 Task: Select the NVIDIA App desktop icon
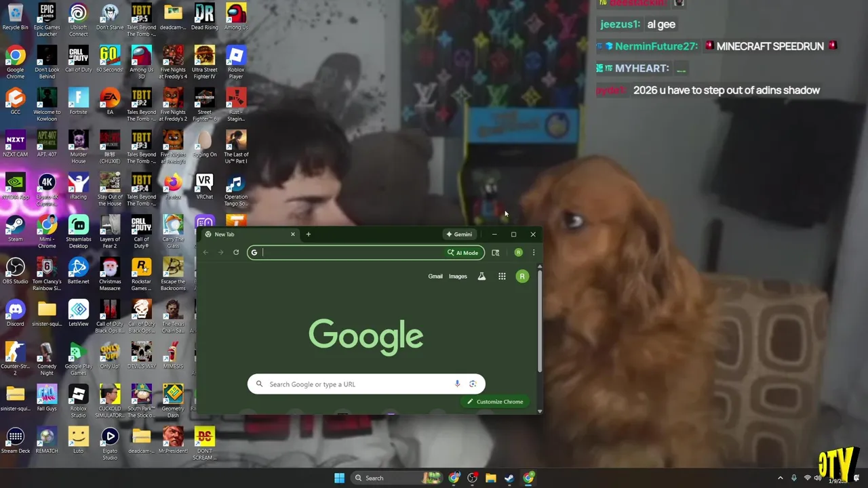(15, 186)
